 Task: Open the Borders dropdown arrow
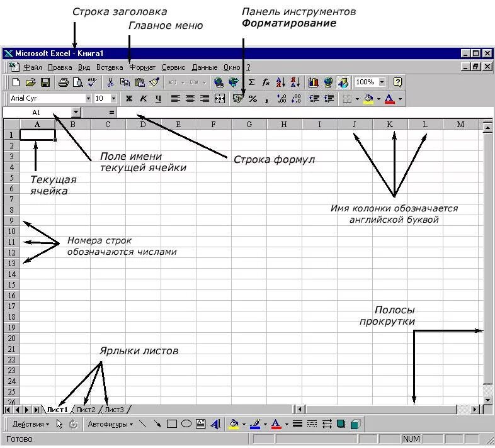tap(357, 99)
